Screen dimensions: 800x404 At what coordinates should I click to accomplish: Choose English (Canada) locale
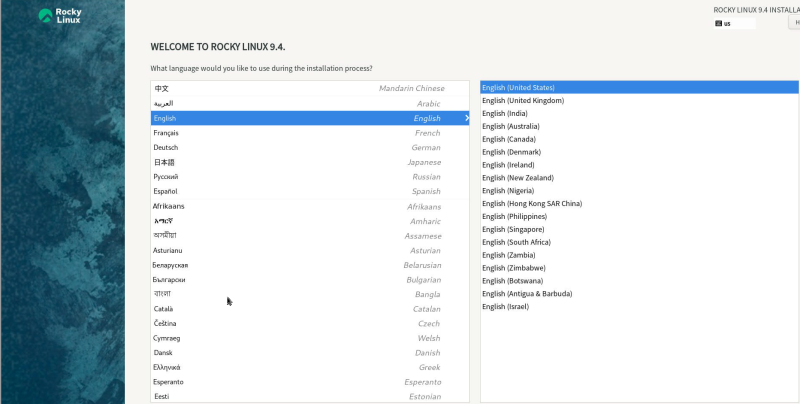511,139
